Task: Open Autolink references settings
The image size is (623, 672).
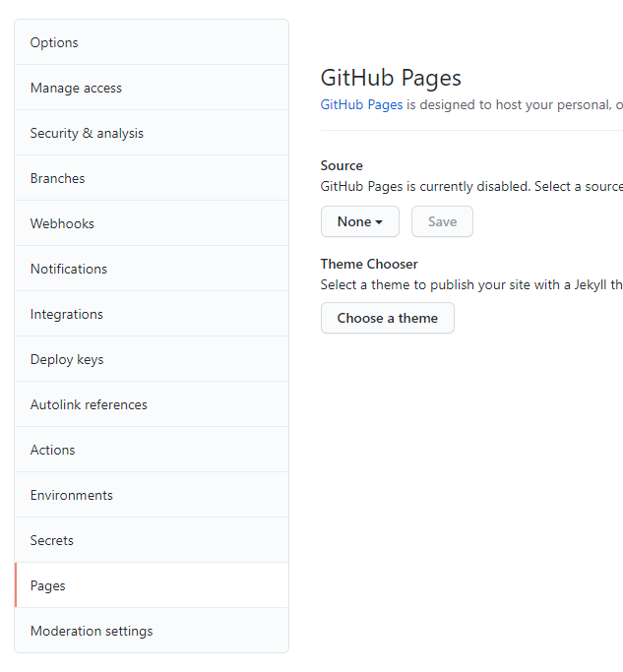Action: pos(89,404)
